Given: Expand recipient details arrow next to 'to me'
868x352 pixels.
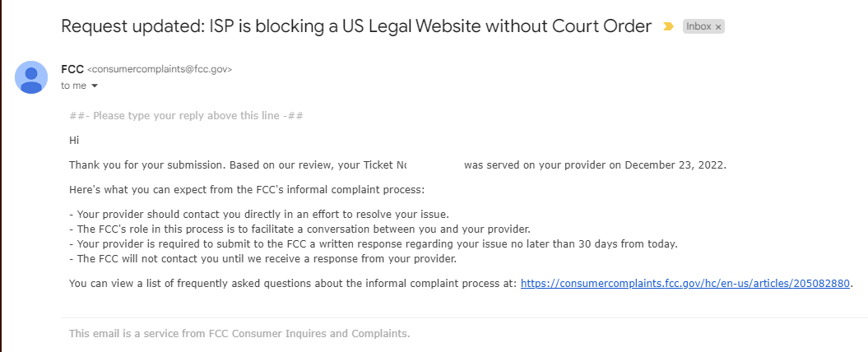Looking at the screenshot, I should 94,86.
